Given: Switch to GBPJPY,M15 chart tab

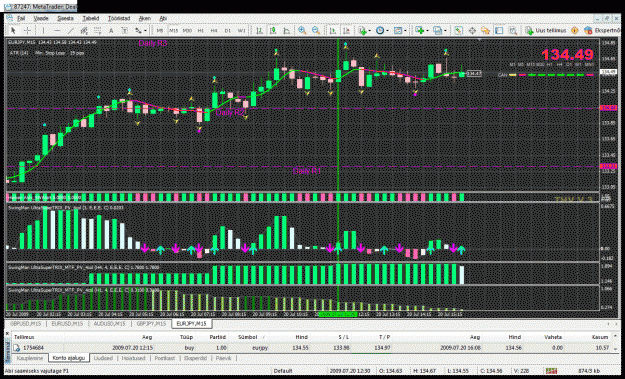Looking at the screenshot, I should (152, 324).
